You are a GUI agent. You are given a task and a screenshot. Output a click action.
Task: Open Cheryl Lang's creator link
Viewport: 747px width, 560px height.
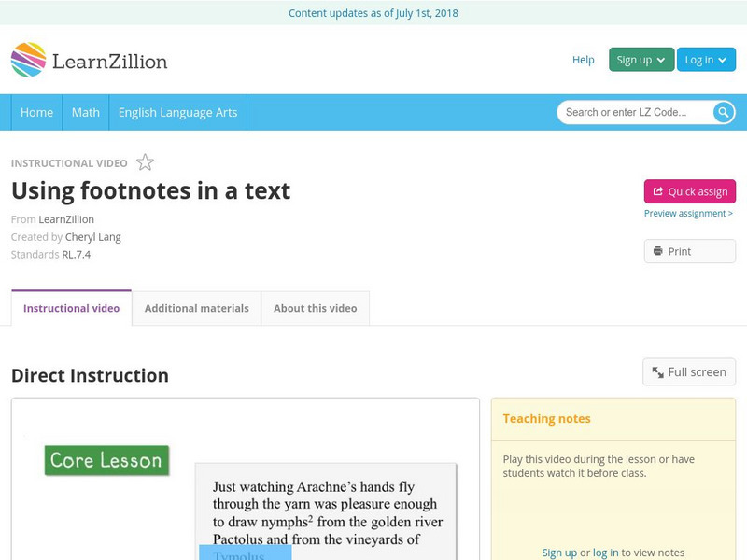click(94, 236)
